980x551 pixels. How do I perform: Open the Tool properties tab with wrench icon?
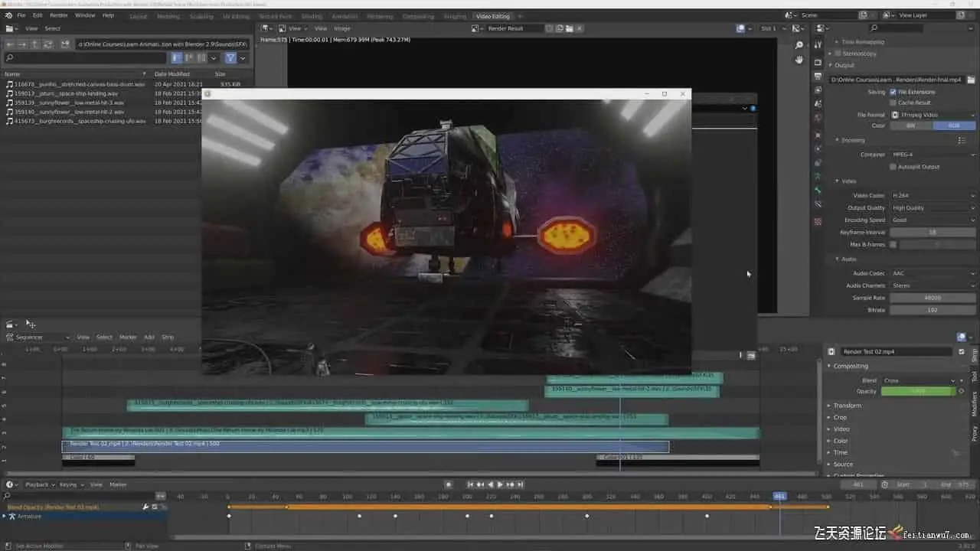pyautogui.click(x=818, y=44)
